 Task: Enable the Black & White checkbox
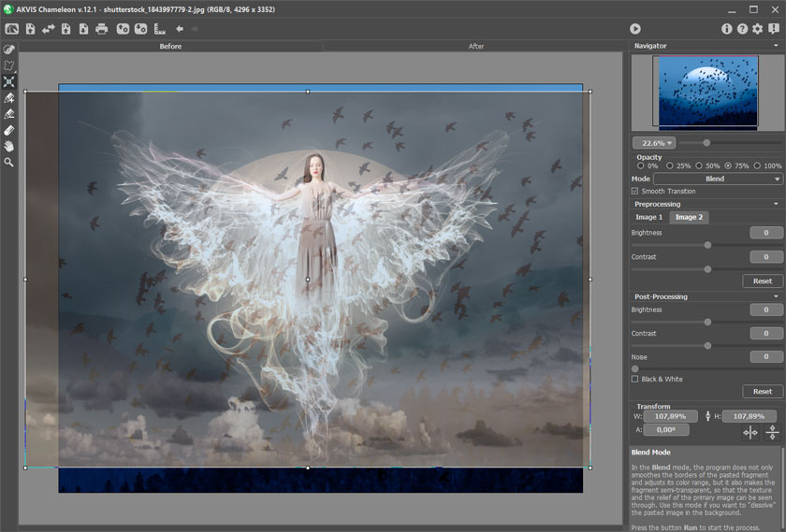[x=635, y=380]
